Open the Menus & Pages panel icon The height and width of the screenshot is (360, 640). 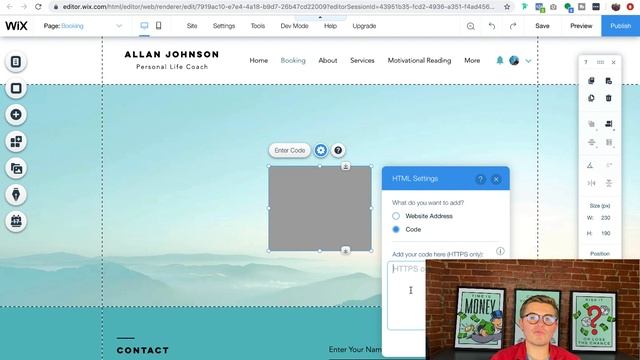point(16,62)
